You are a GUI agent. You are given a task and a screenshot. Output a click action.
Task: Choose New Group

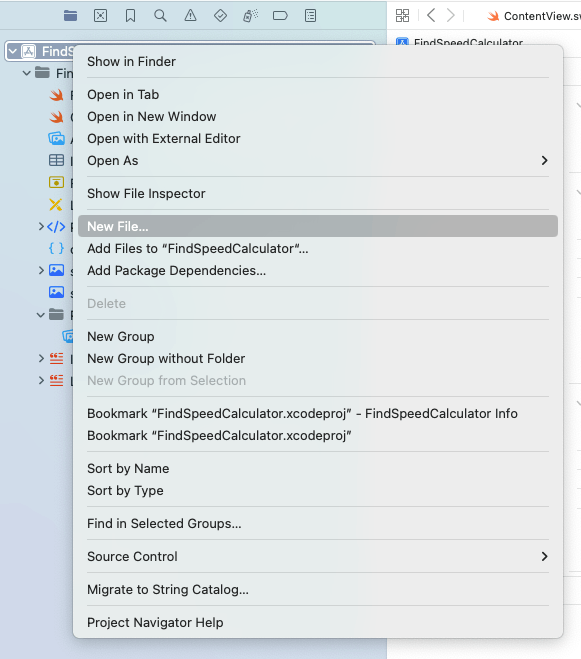tap(318, 337)
